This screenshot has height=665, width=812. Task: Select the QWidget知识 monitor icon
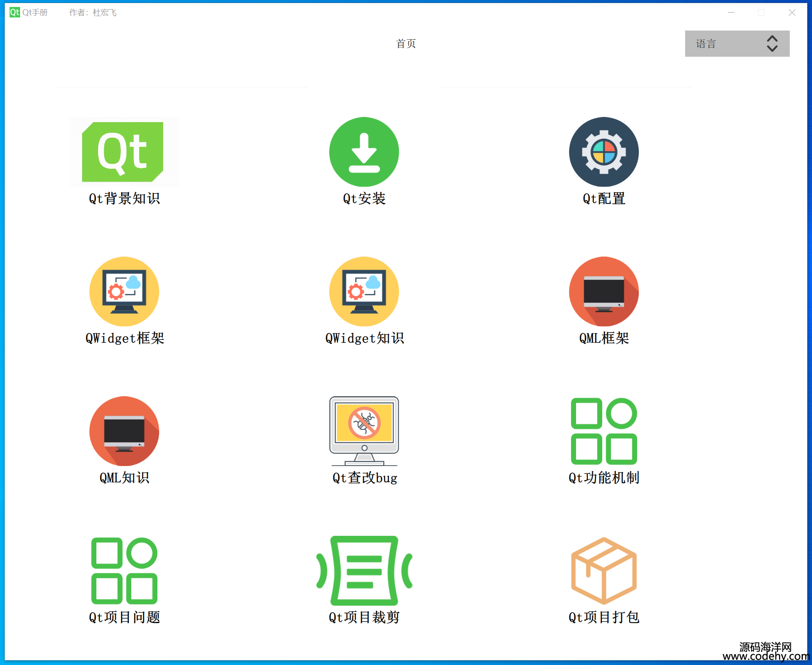click(x=364, y=291)
